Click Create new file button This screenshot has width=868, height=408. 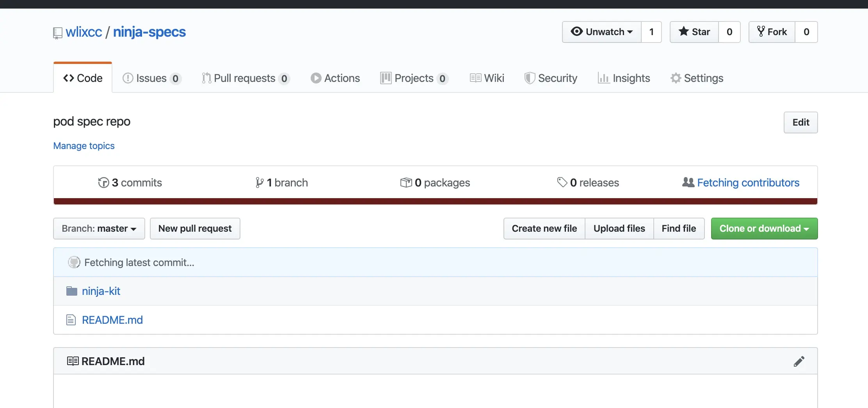[x=544, y=229]
